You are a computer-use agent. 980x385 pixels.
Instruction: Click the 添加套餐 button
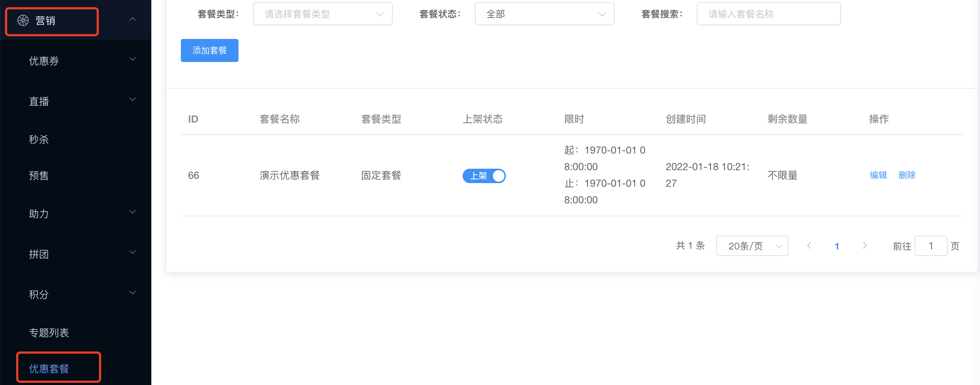coord(210,50)
